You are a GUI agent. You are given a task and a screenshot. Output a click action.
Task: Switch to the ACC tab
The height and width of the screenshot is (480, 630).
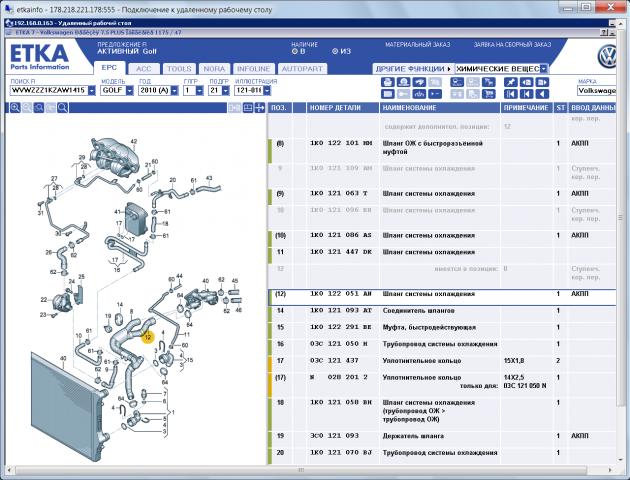[144, 69]
